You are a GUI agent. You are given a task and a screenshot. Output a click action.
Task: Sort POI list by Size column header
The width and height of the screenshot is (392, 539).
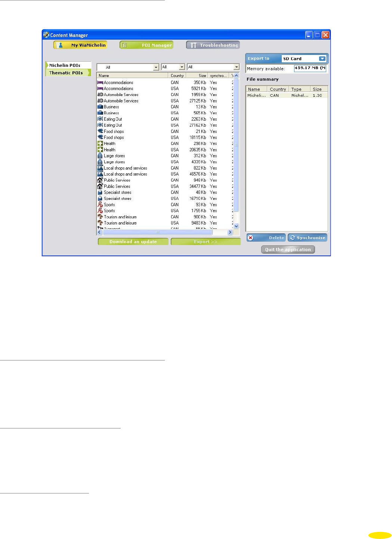pos(197,75)
